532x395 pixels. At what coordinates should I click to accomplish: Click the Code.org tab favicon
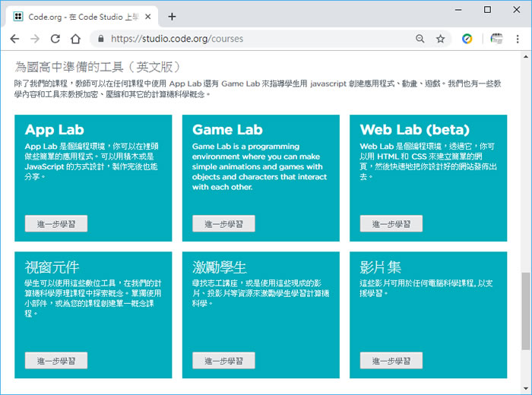pyautogui.click(x=18, y=17)
